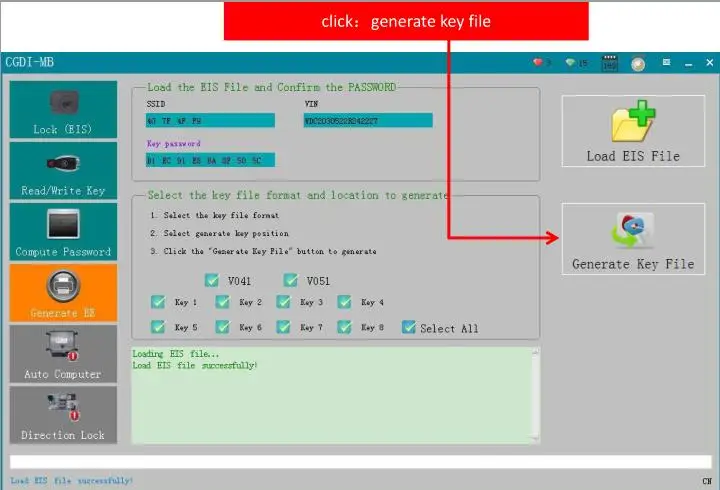The height and width of the screenshot is (490, 720).
Task: Open the Direction Lock module
Action: coord(63,415)
